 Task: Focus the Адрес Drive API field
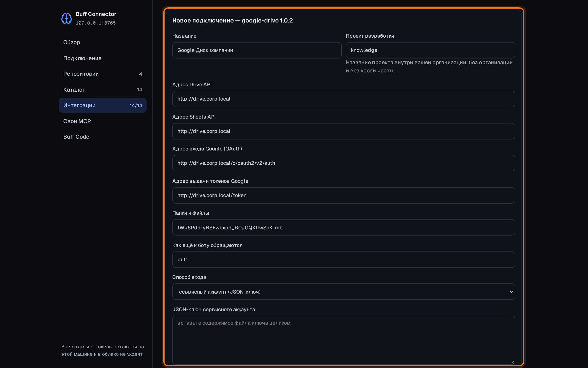click(344, 99)
